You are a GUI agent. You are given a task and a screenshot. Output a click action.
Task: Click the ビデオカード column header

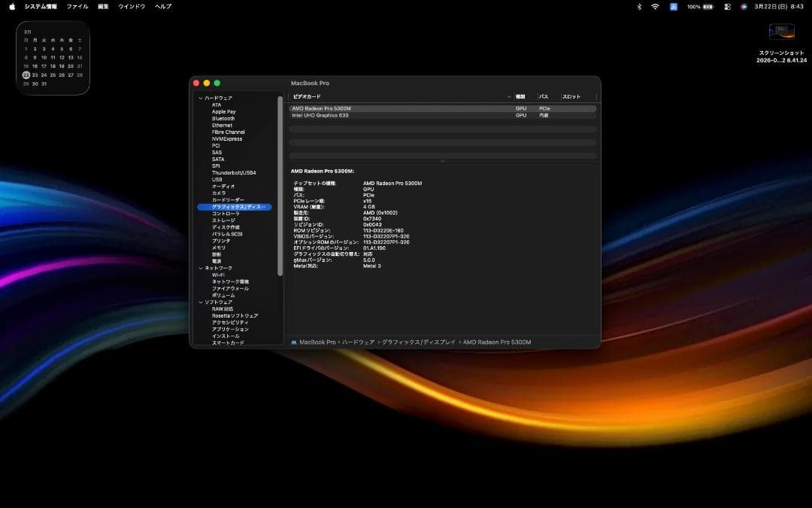[x=307, y=97]
